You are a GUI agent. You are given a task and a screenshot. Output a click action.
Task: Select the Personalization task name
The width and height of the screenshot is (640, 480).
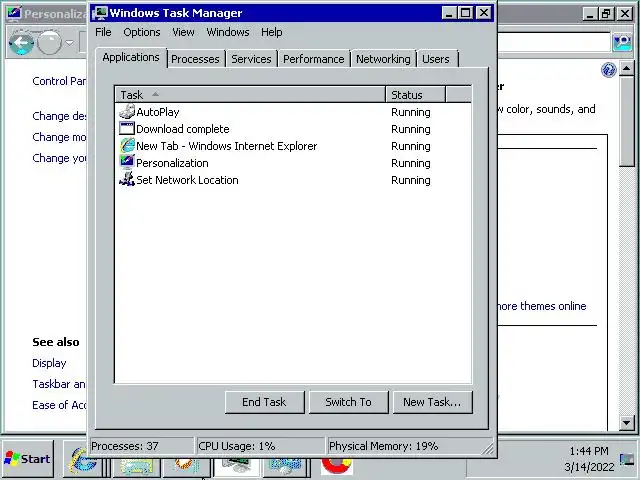[172, 163]
